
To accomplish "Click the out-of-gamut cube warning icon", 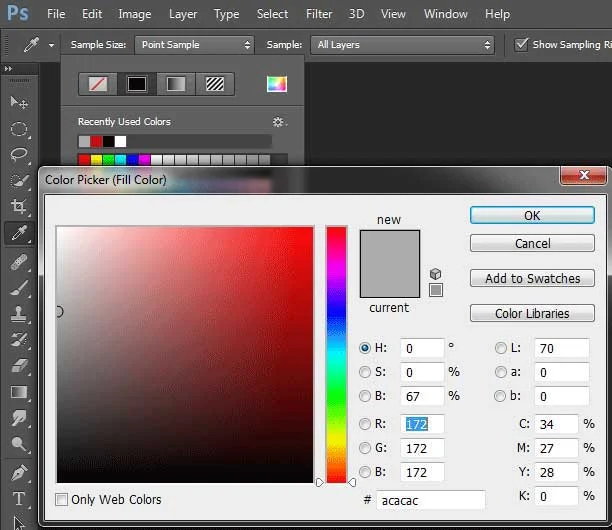I will 436,274.
